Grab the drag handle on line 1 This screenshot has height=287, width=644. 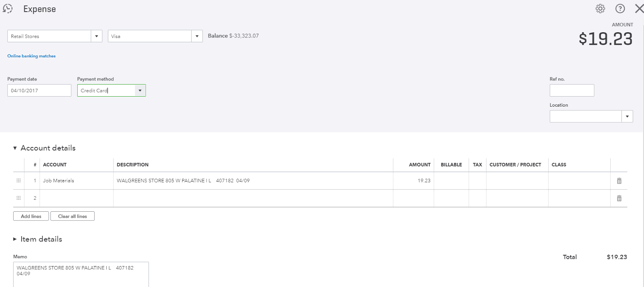[19, 181]
